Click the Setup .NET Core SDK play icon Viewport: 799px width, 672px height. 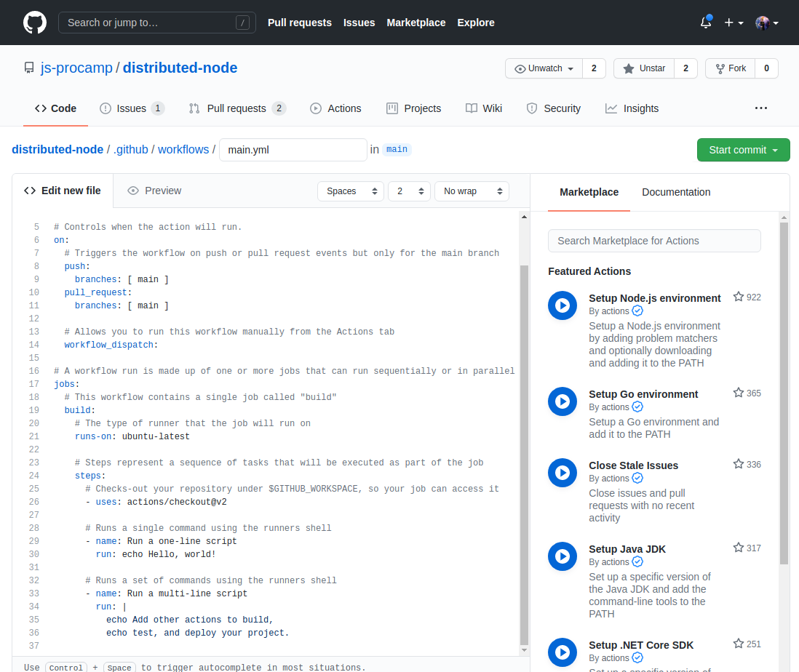[563, 652]
